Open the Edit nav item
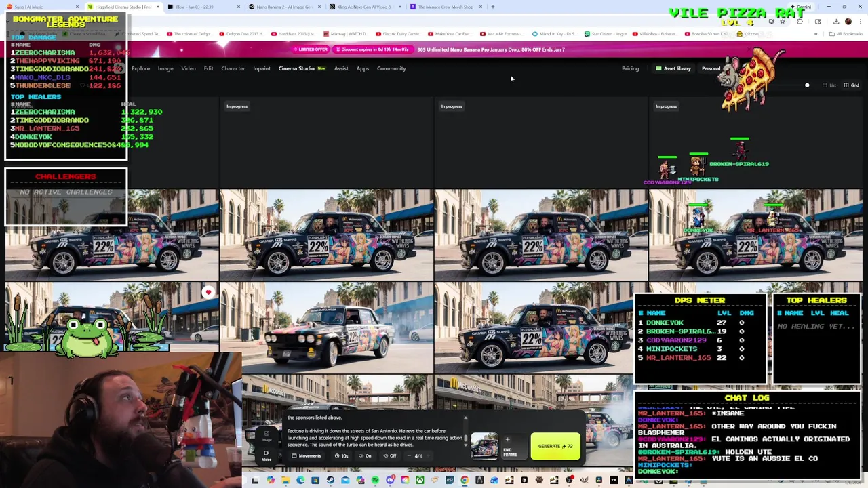 [209, 68]
